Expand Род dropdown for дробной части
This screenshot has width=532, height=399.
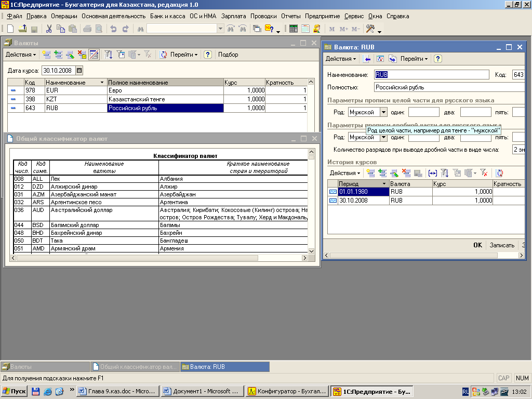[x=383, y=137]
